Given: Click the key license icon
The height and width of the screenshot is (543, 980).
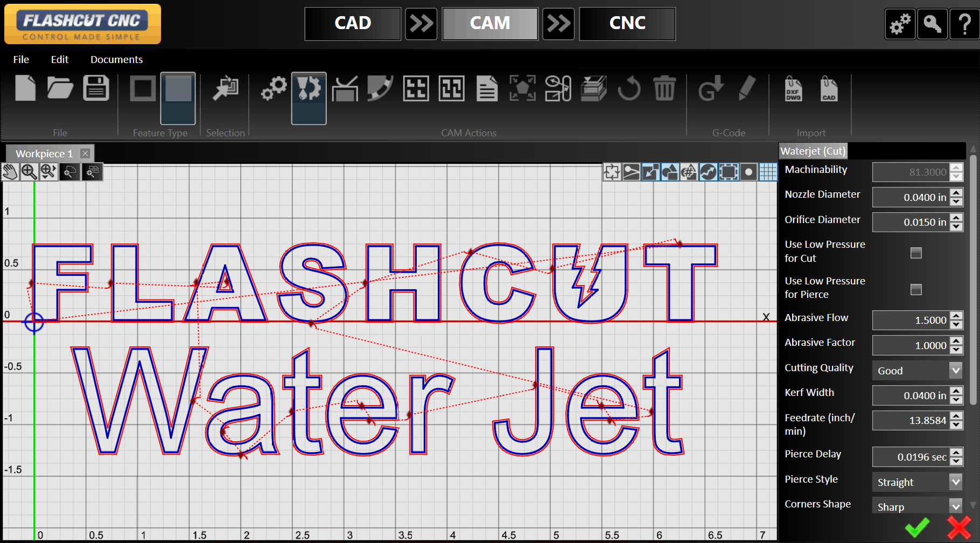Looking at the screenshot, I should pos(933,24).
